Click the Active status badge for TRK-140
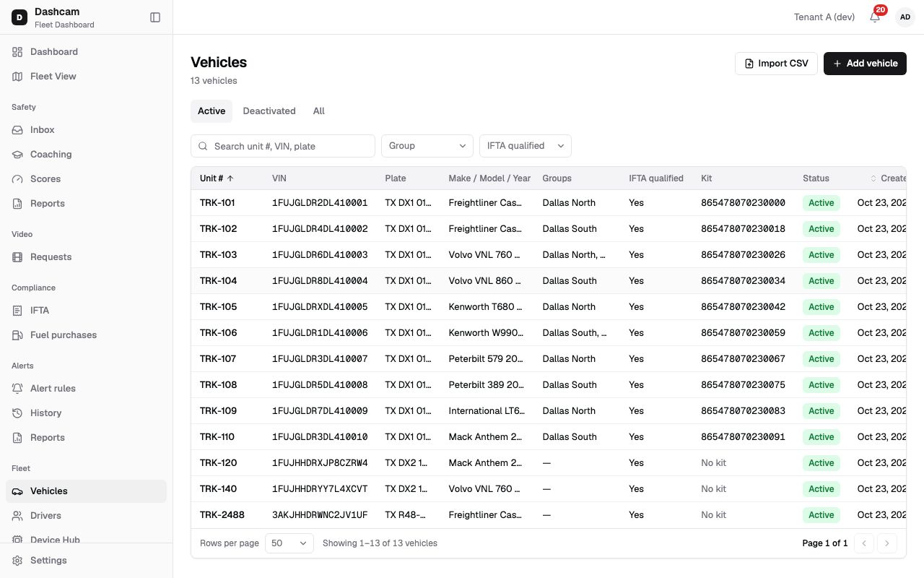The width and height of the screenshot is (924, 578). [821, 489]
